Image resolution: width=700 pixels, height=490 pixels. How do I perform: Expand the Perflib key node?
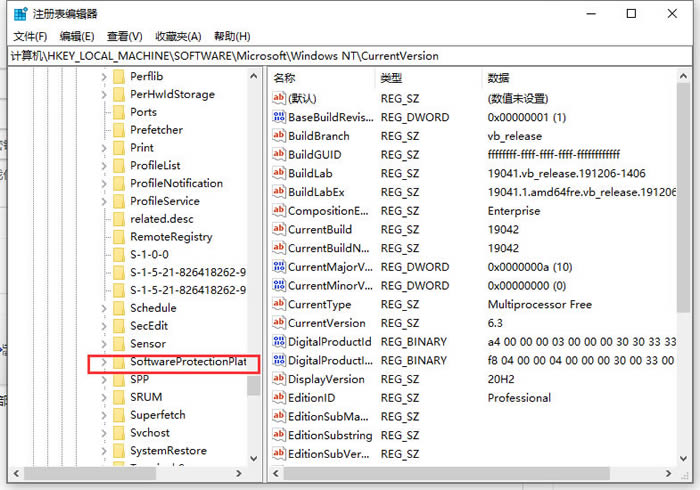pyautogui.click(x=103, y=76)
